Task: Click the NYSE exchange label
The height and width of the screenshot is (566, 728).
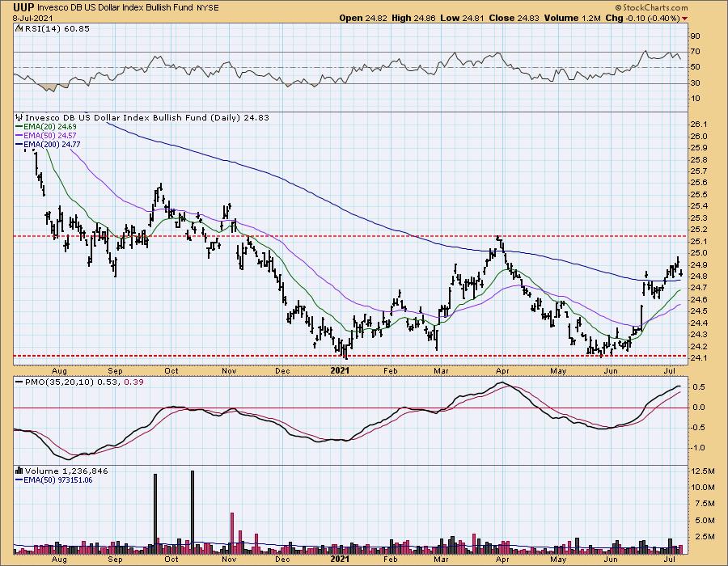Action: pyautogui.click(x=206, y=8)
